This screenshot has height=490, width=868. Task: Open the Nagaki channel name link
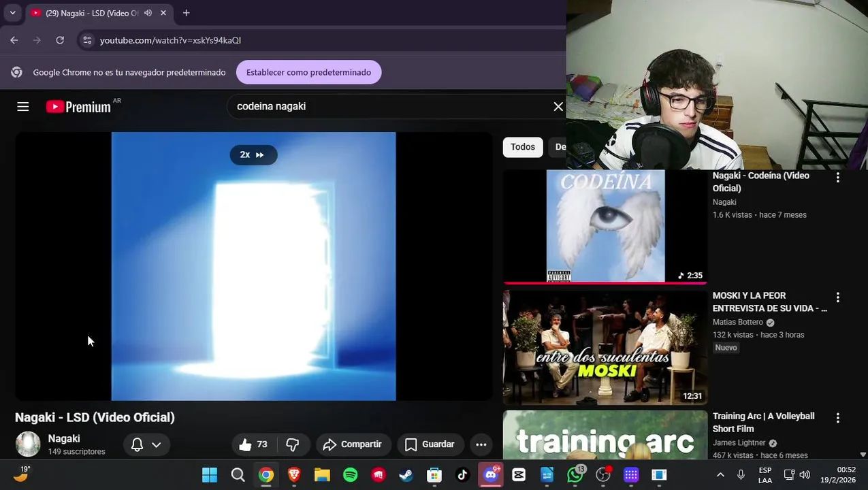64,439
